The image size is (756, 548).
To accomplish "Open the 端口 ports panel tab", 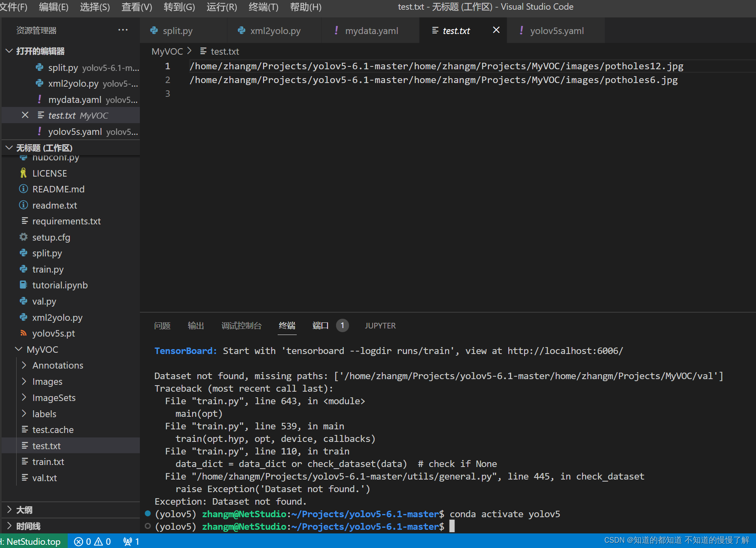I will click(x=320, y=326).
